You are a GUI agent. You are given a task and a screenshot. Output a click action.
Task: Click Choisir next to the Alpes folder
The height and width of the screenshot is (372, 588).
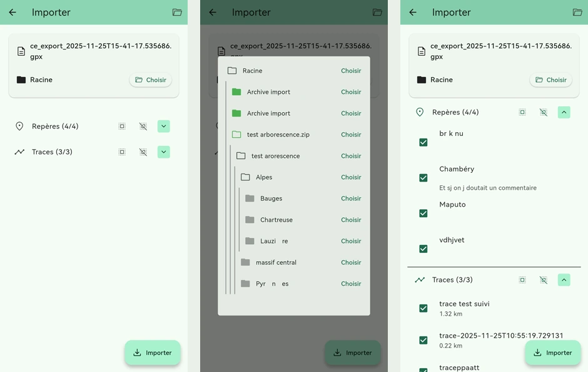point(351,177)
